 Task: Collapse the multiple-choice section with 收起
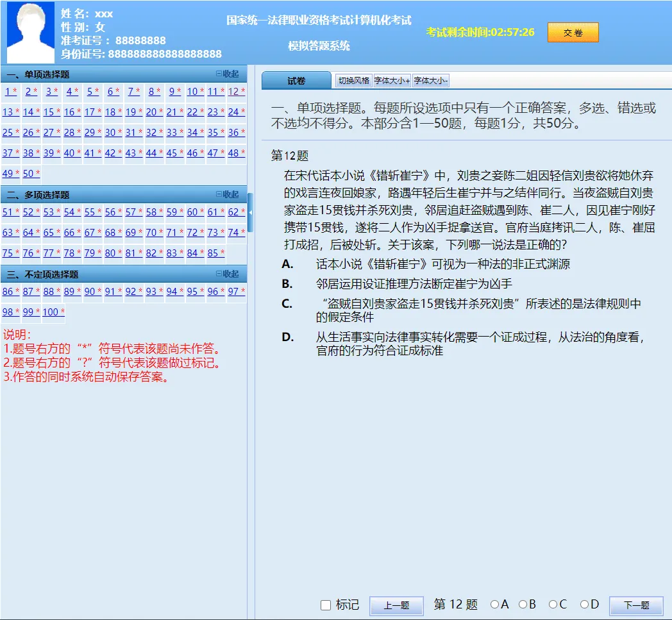tap(228, 195)
